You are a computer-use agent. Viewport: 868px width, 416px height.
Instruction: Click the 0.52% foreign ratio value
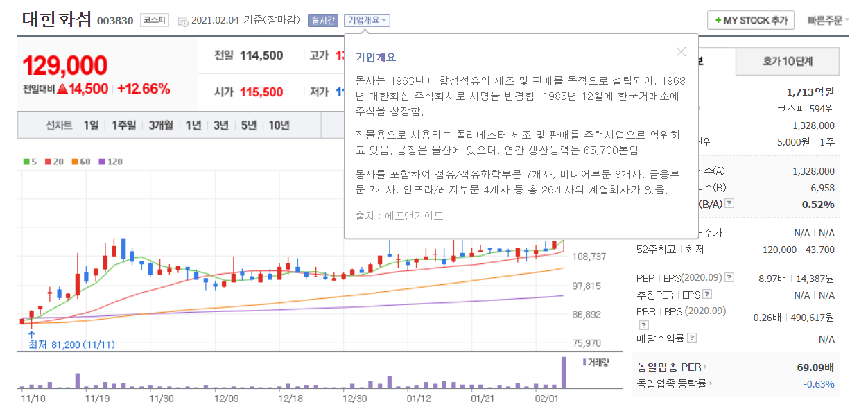(818, 204)
